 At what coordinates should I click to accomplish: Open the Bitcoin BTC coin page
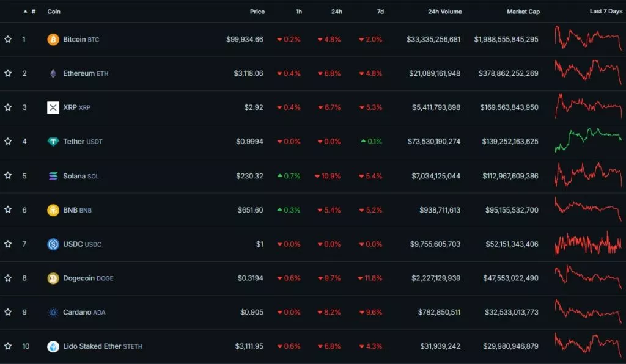[x=81, y=39]
